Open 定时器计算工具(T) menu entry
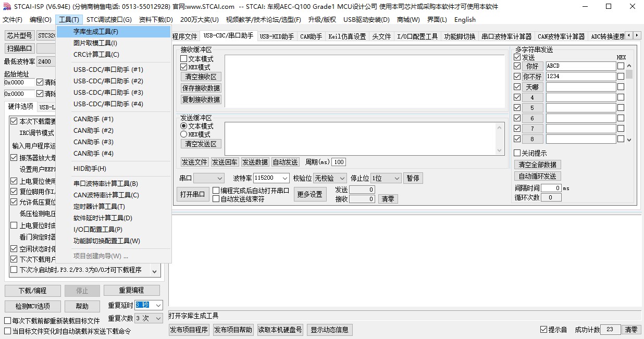Viewport: 644px width, 339px height. pyautogui.click(x=114, y=207)
